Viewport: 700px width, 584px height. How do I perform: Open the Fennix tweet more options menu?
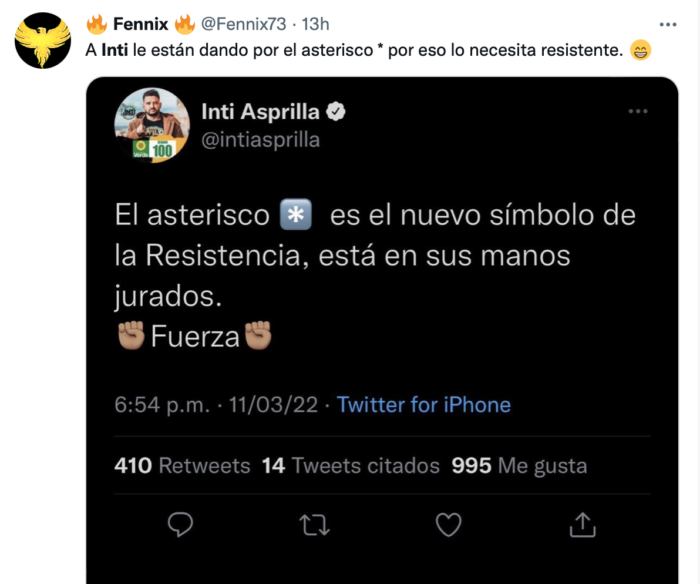pos(668,23)
